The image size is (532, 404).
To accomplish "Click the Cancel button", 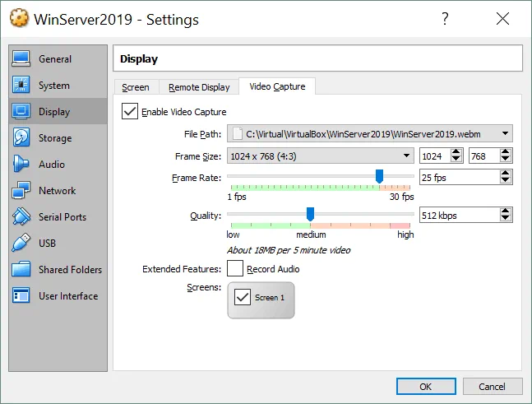I will click(x=493, y=387).
